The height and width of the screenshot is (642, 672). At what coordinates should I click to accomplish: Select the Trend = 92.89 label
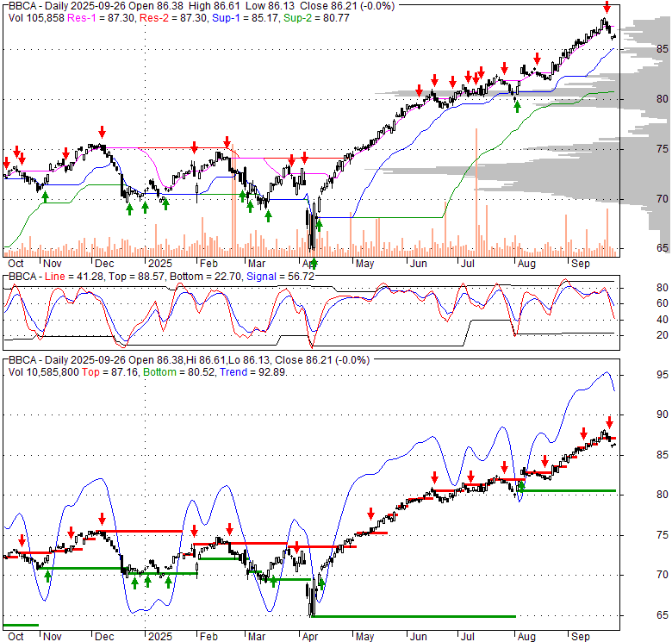(x=252, y=372)
